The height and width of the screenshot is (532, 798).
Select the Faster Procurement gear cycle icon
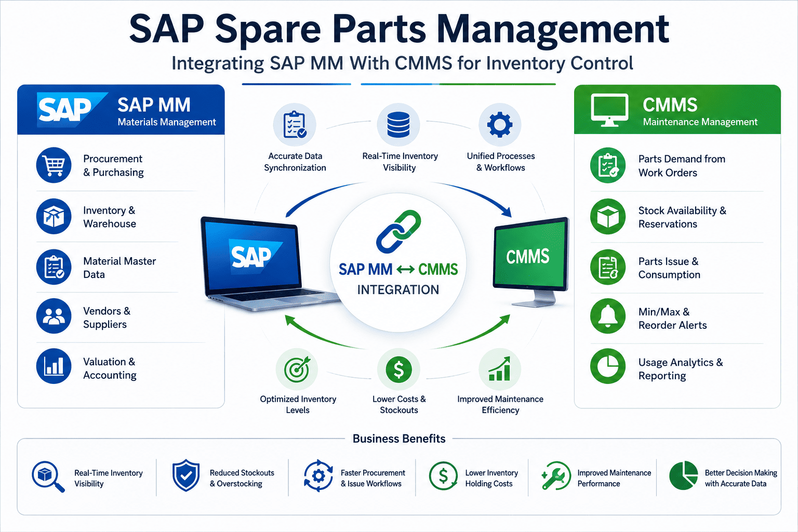click(x=318, y=476)
